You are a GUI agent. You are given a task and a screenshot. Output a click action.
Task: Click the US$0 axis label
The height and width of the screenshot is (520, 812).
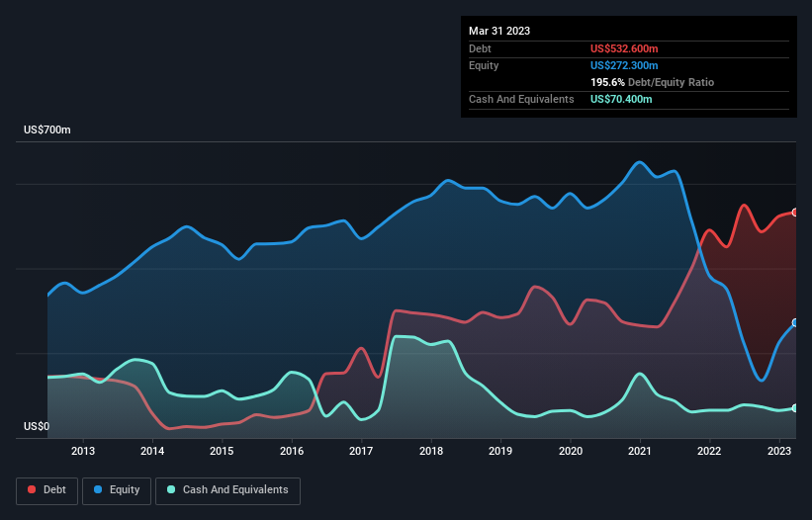coord(37,426)
